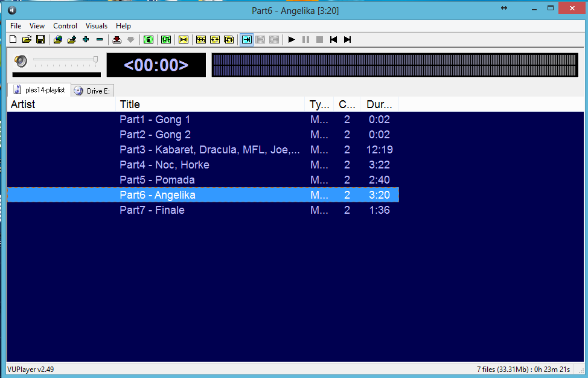Skip to the next track
This screenshot has width=588, height=378.
pos(347,40)
